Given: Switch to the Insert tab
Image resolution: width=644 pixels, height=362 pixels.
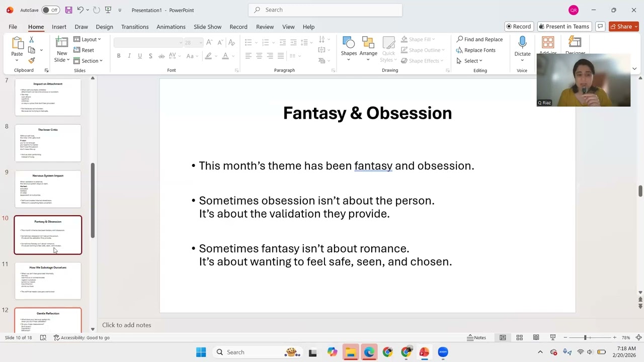Looking at the screenshot, I should coord(59,27).
